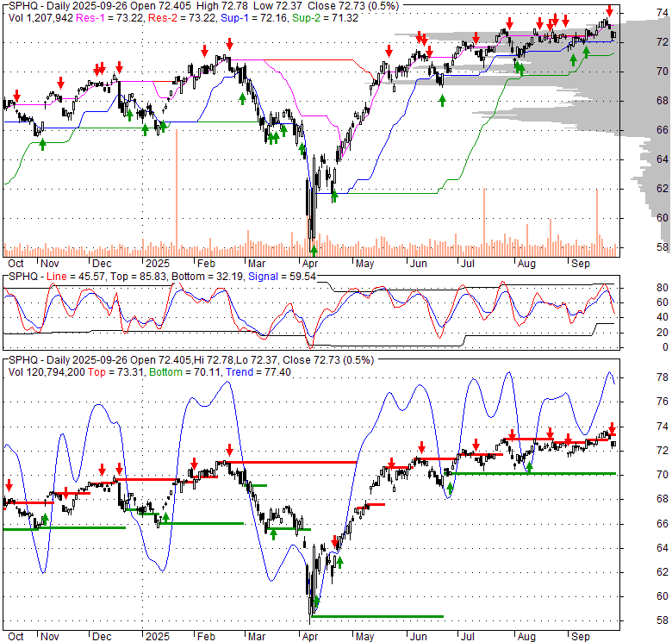Viewport: 672px width, 642px height.
Task: Select the oscillator Bottom = 32.19 label
Action: (208, 277)
